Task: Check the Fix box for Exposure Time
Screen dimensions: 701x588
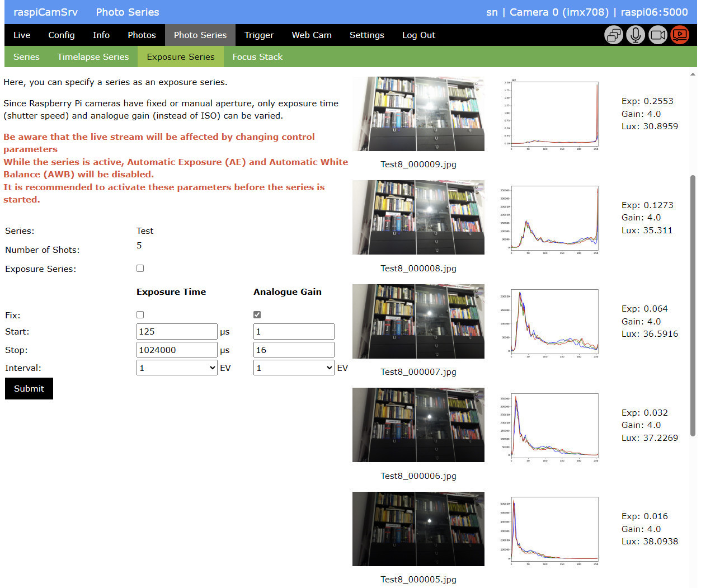Action: (140, 315)
